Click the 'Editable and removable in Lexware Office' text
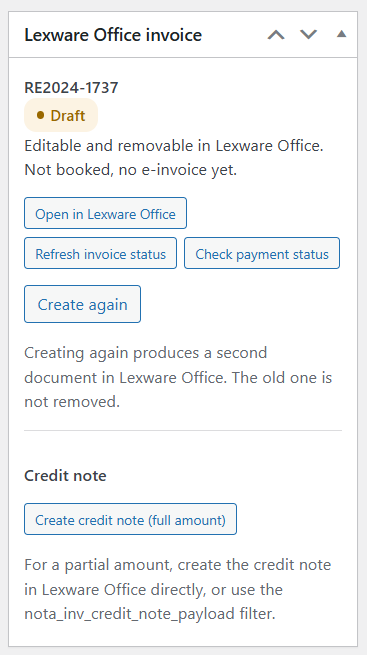The height and width of the screenshot is (655, 367). (x=174, y=146)
